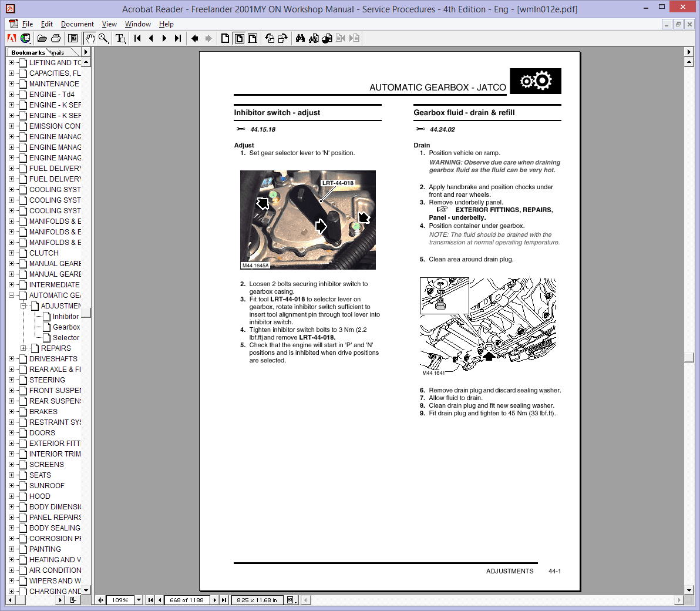
Task: Click the Find binoculars icon
Action: point(300,38)
